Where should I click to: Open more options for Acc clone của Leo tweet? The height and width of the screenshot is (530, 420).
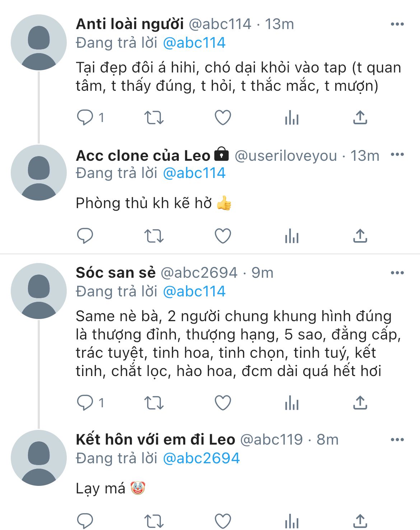397,155
